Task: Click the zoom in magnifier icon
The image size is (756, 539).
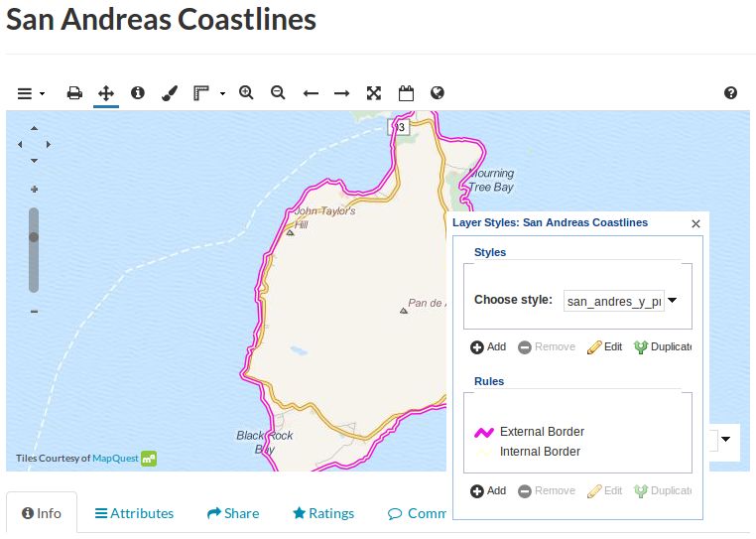Action: point(246,92)
